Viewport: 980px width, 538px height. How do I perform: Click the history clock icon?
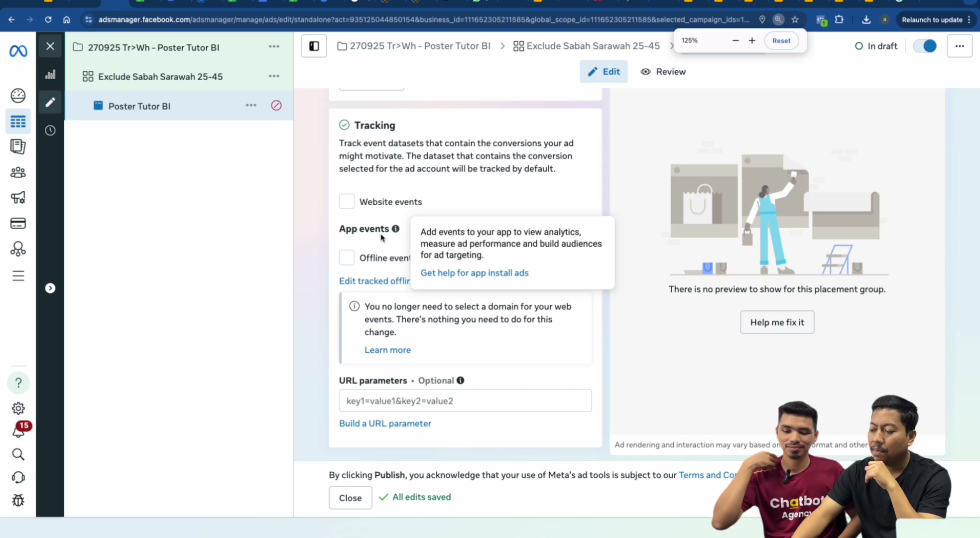click(x=50, y=131)
